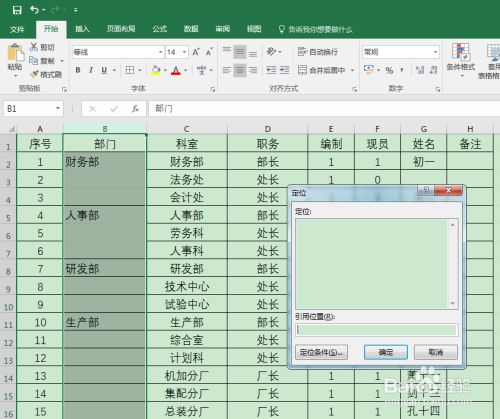Select column C header

[187, 129]
